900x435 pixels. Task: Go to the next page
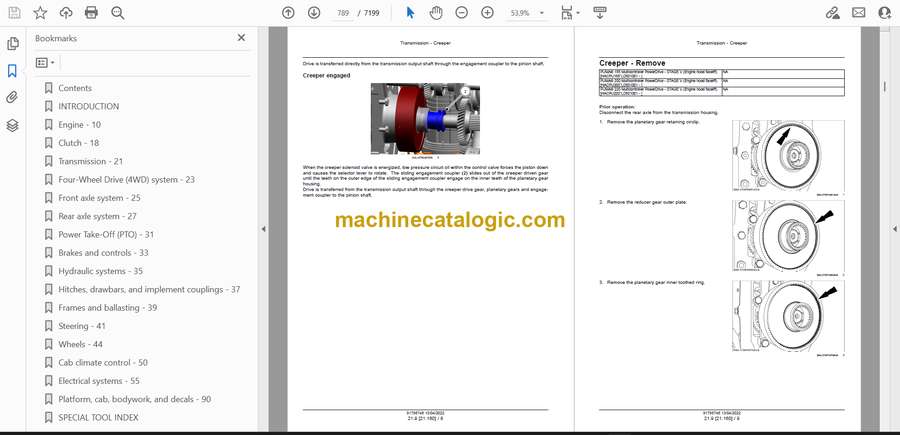313,13
